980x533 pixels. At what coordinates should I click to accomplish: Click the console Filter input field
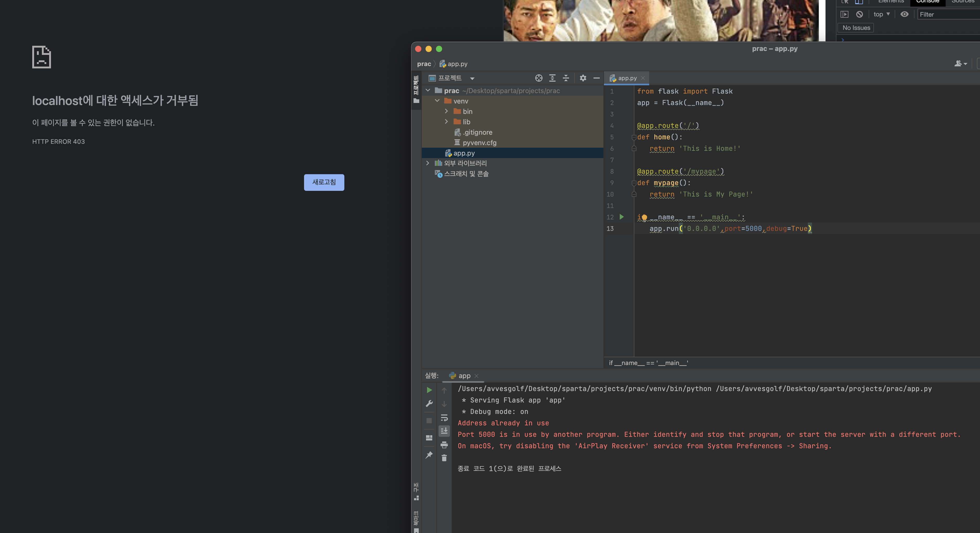click(949, 15)
